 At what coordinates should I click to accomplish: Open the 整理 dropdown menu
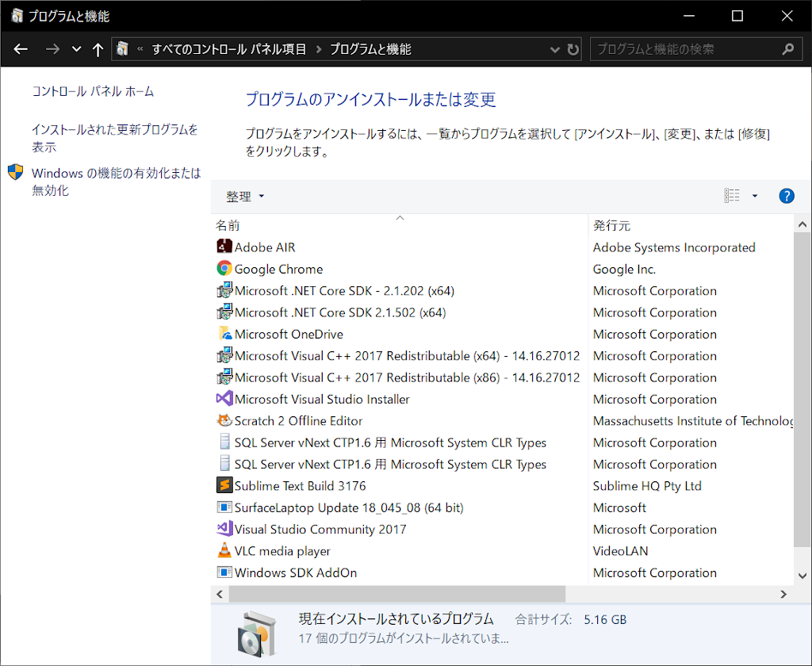245,197
